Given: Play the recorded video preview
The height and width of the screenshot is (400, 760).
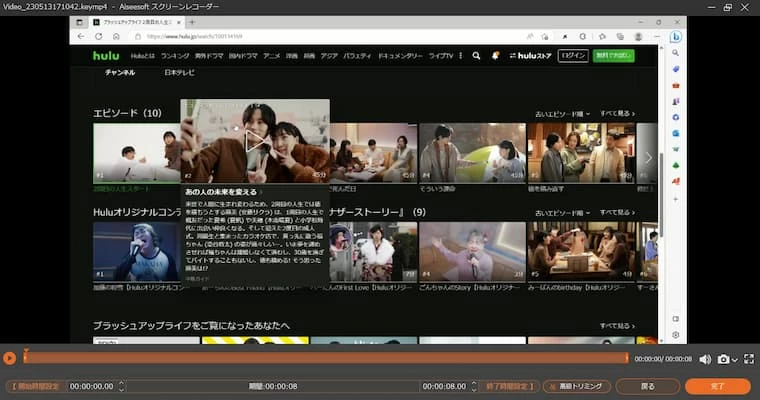Looking at the screenshot, I should (9, 358).
